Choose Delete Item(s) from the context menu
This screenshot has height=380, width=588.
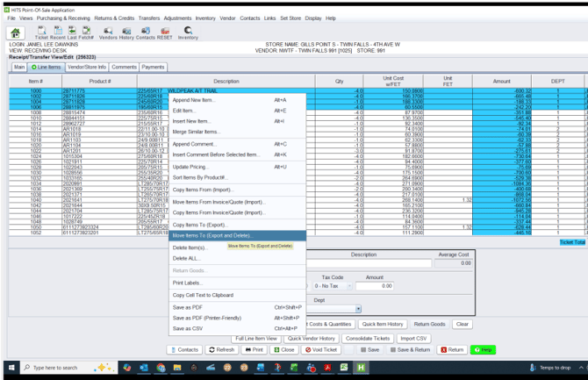[x=237, y=247]
